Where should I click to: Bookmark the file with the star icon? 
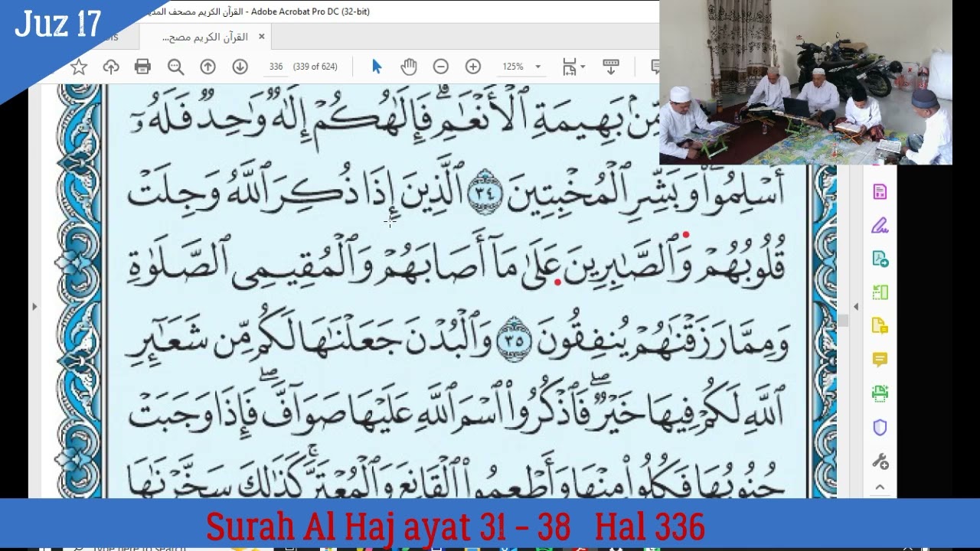coord(78,67)
